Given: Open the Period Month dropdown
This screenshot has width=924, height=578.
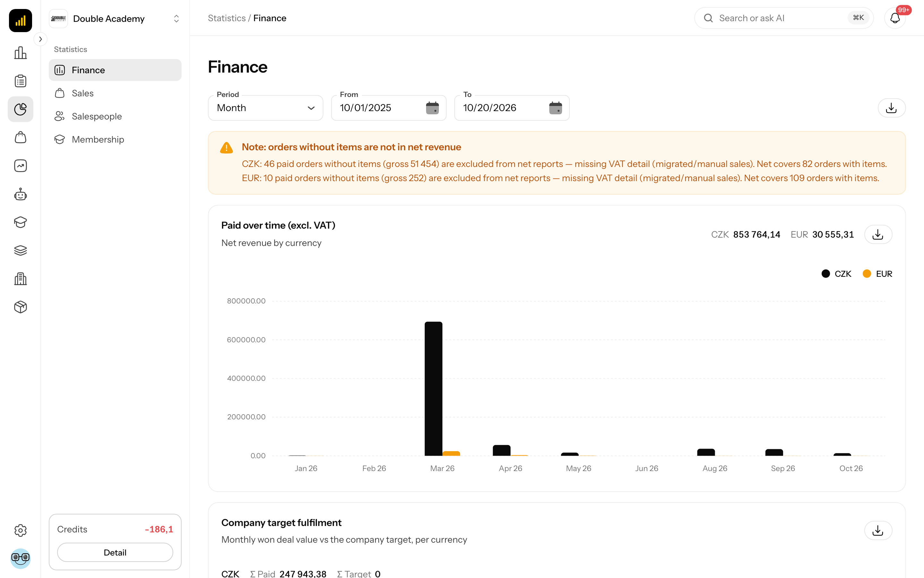Looking at the screenshot, I should (265, 108).
